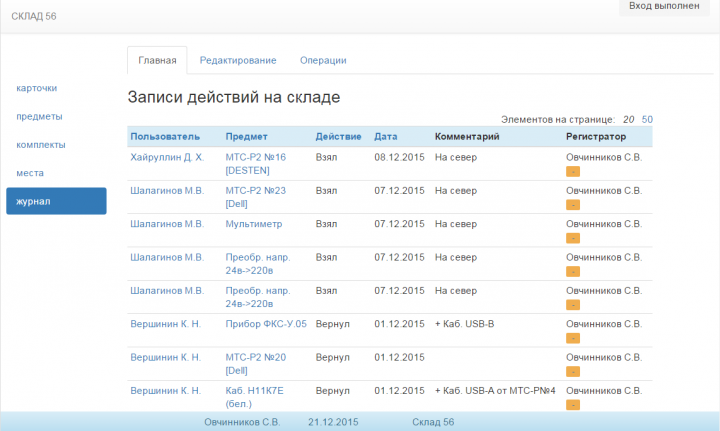Sort table by Действие column
720x431 pixels.
[x=338, y=136]
